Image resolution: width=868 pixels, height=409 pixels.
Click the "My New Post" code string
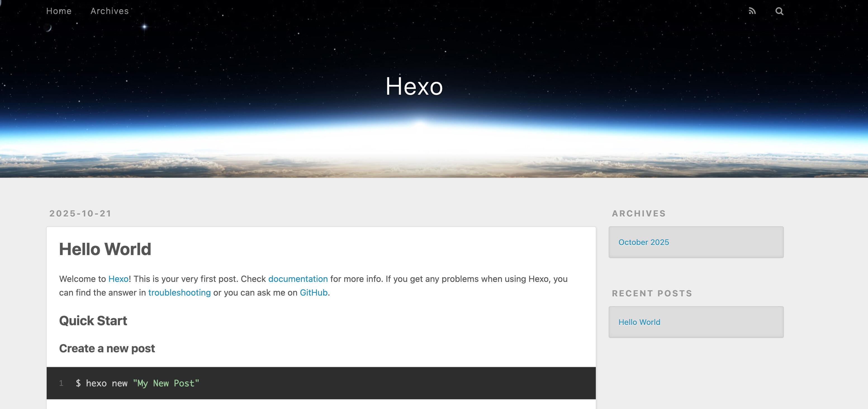[x=166, y=383]
